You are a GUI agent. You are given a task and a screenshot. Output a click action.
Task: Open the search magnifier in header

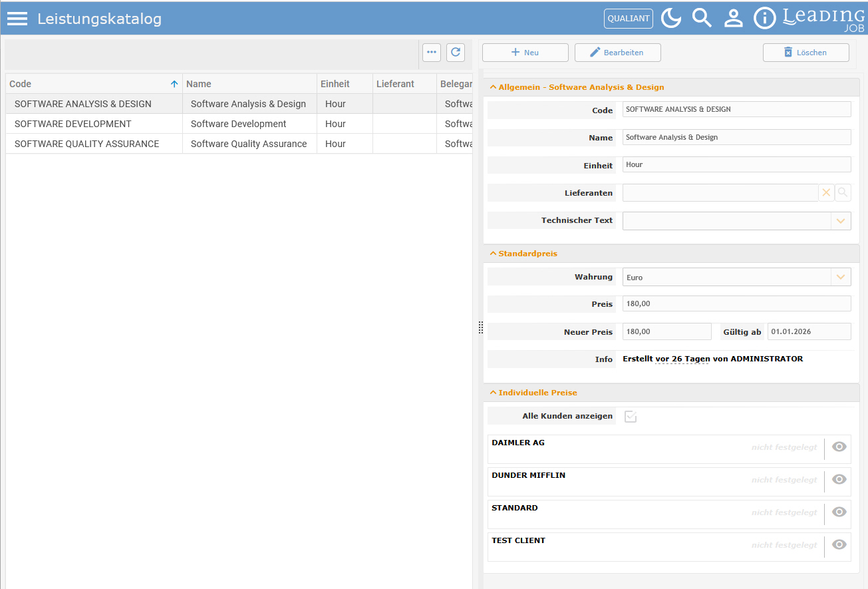(702, 19)
